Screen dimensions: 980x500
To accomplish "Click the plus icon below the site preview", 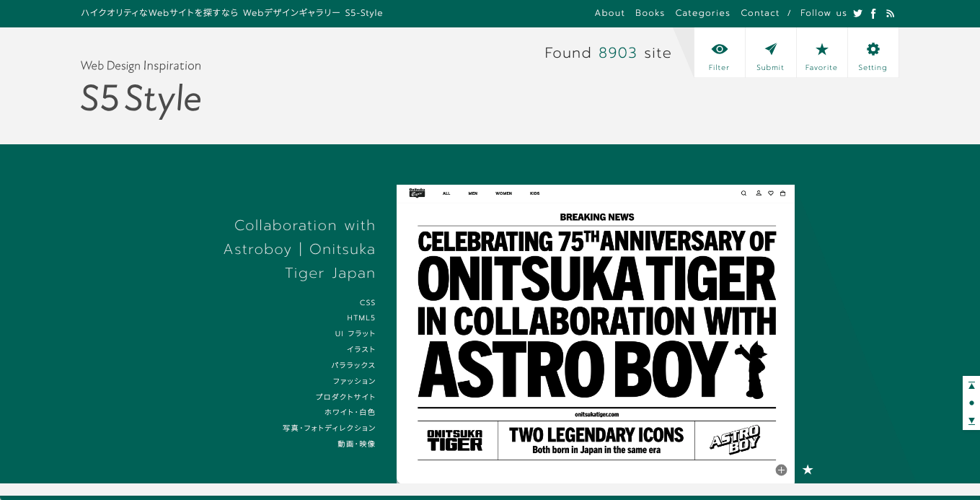I will 781,470.
